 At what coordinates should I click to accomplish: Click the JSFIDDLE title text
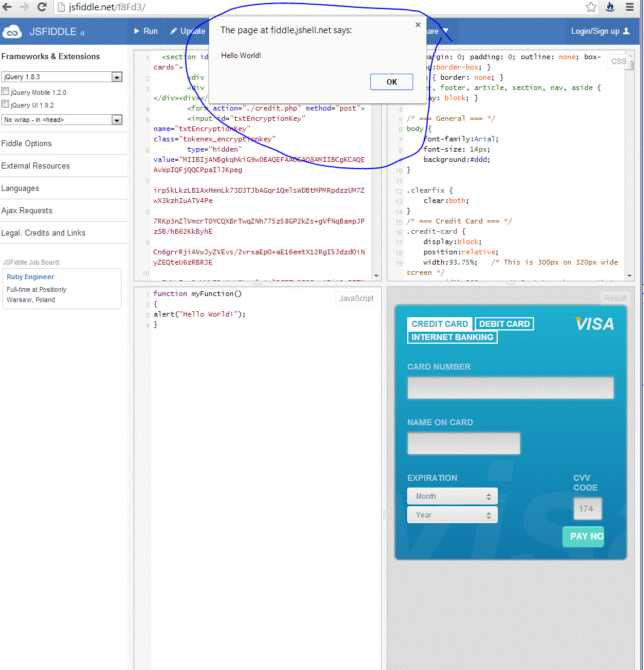tap(53, 31)
